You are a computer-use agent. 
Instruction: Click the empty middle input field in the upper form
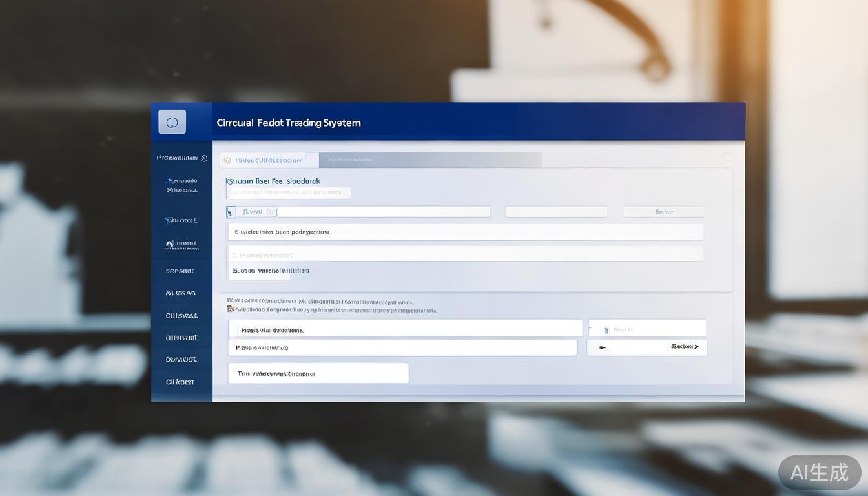[x=556, y=212]
